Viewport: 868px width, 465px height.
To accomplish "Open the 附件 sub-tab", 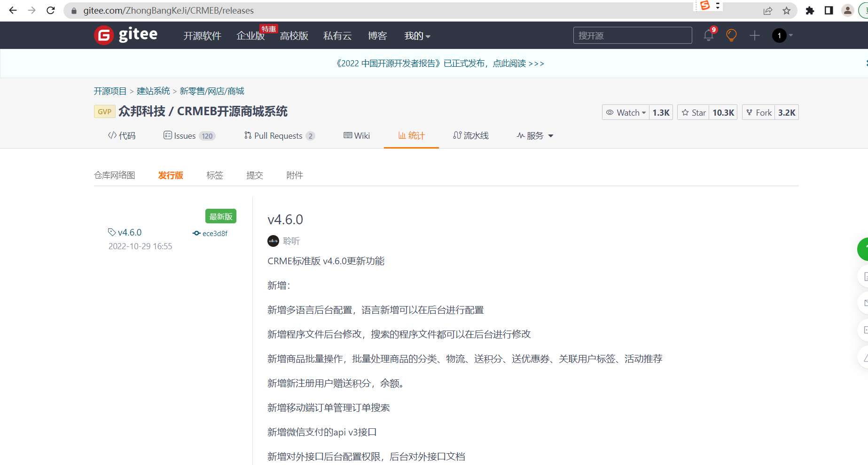I will tap(295, 175).
